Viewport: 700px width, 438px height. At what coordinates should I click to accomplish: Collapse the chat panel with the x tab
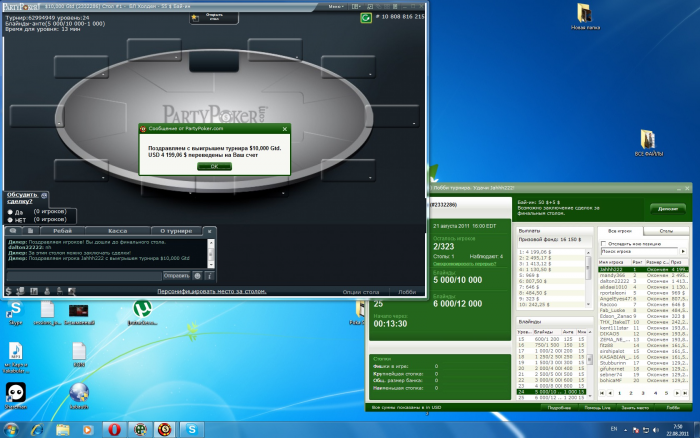[x=209, y=231]
